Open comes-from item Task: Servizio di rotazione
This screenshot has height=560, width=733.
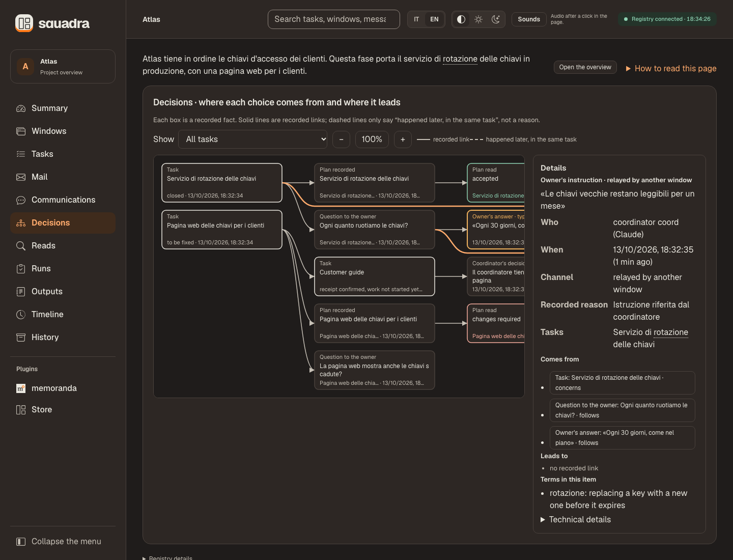tap(623, 383)
